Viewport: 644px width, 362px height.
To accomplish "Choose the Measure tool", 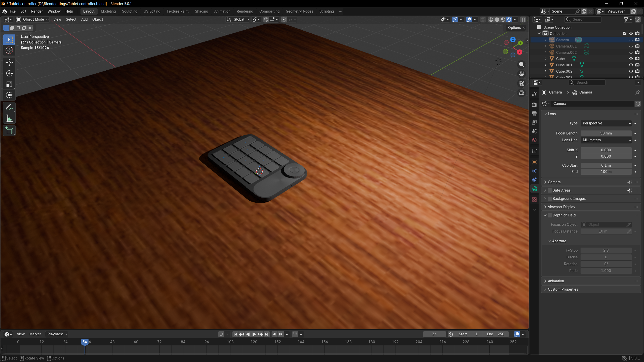I will [9, 119].
